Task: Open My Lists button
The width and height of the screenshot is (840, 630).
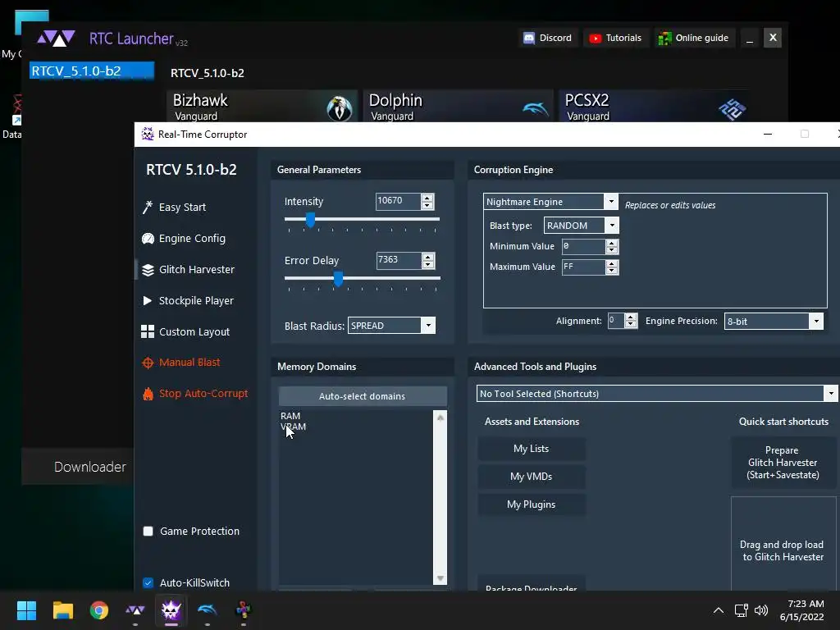Action: pyautogui.click(x=532, y=449)
